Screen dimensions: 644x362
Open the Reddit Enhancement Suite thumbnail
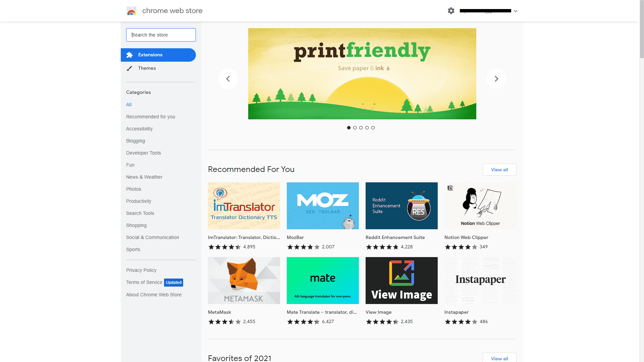[401, 206]
